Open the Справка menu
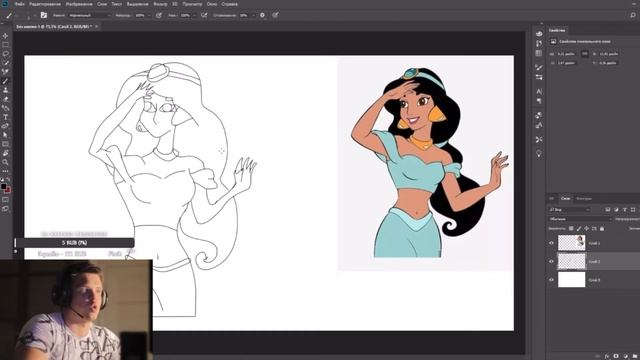Viewport: 640px width, 360px height. (x=229, y=4)
